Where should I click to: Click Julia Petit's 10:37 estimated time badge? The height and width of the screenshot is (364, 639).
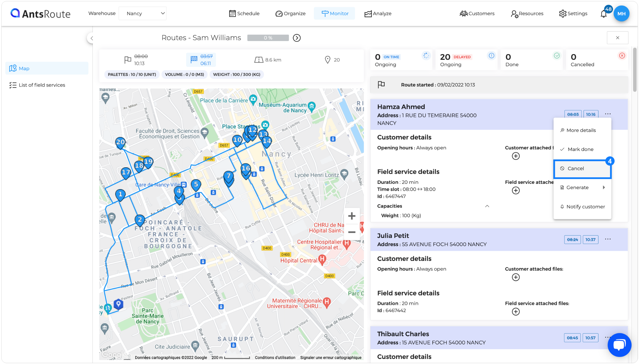coord(590,239)
